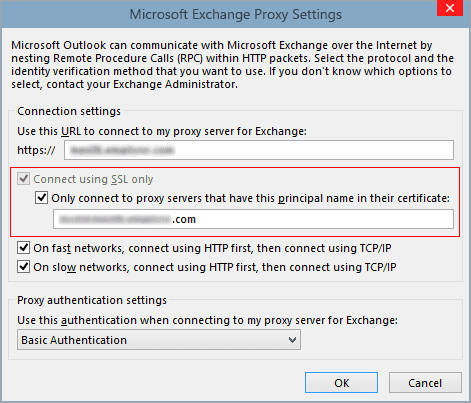Click 'Use this authentication when connecting' label
The height and width of the screenshot is (403, 471).
pyautogui.click(x=207, y=320)
